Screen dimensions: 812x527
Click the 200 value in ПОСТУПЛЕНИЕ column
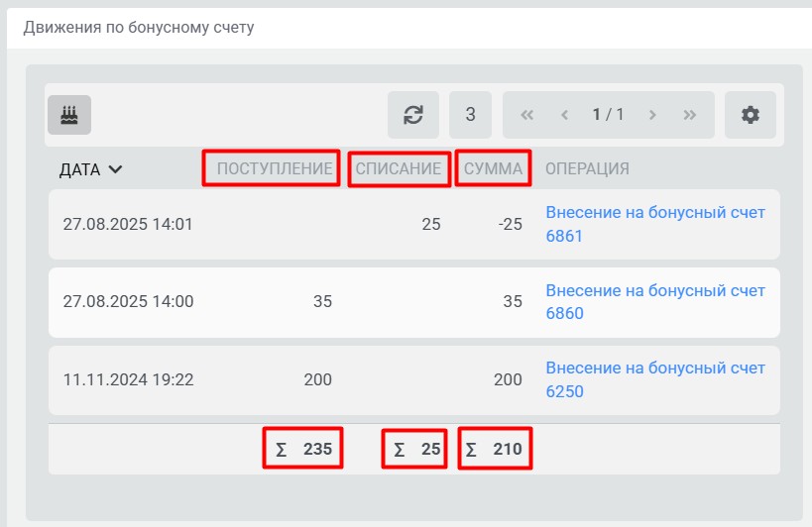coord(318,379)
